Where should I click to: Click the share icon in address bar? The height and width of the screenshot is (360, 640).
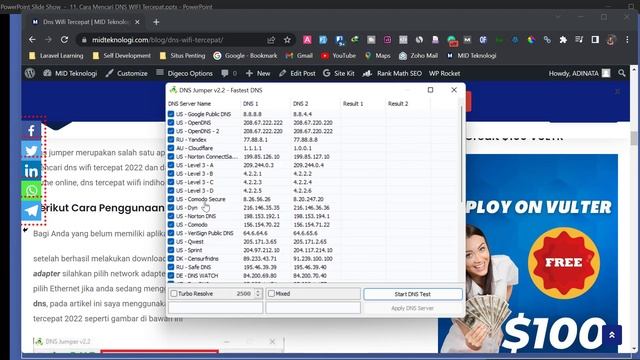click(x=271, y=40)
